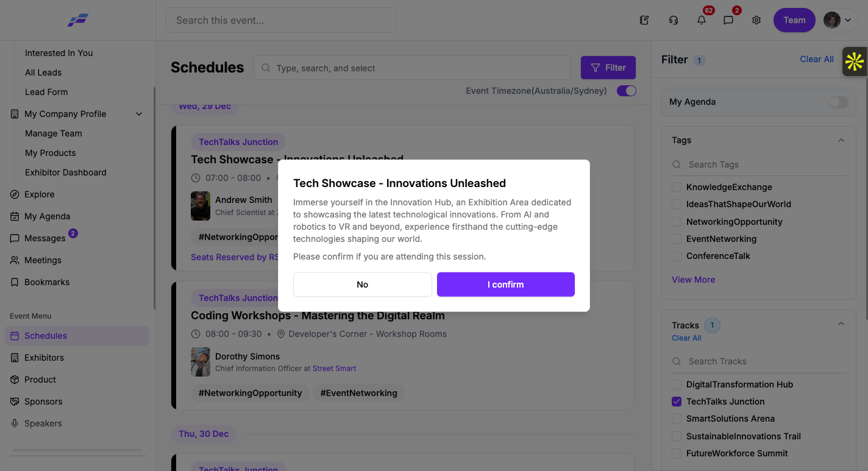Open Manage Team in sidebar
Viewport: 868px width, 471px height.
(54, 133)
